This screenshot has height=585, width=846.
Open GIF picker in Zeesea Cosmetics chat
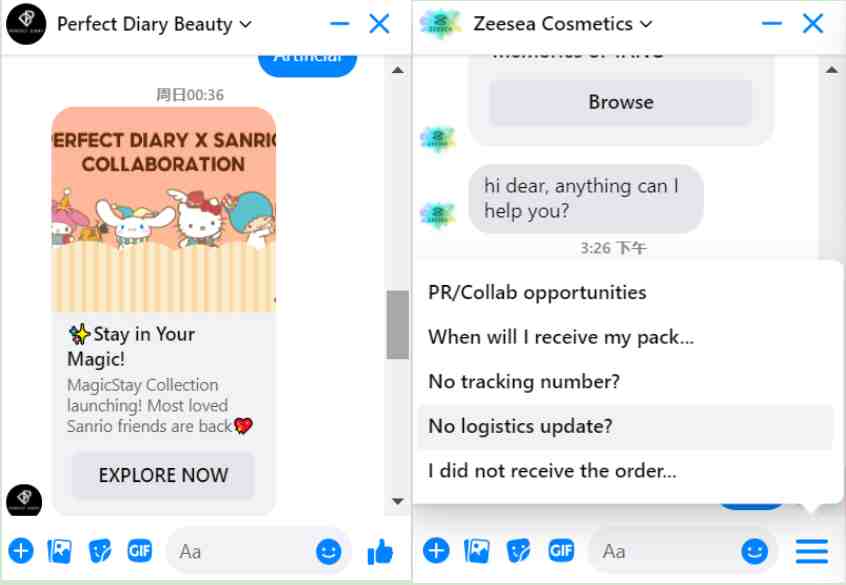coord(561,551)
